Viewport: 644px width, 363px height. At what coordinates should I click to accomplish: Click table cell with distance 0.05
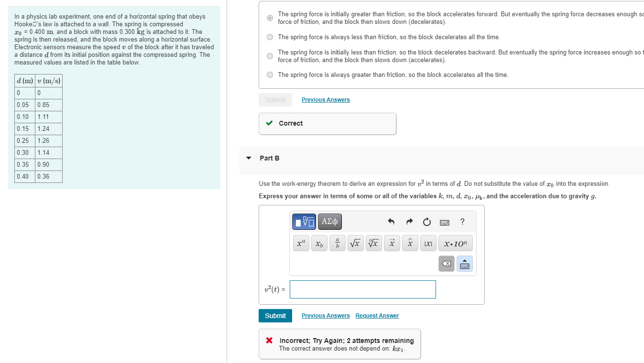click(x=25, y=105)
